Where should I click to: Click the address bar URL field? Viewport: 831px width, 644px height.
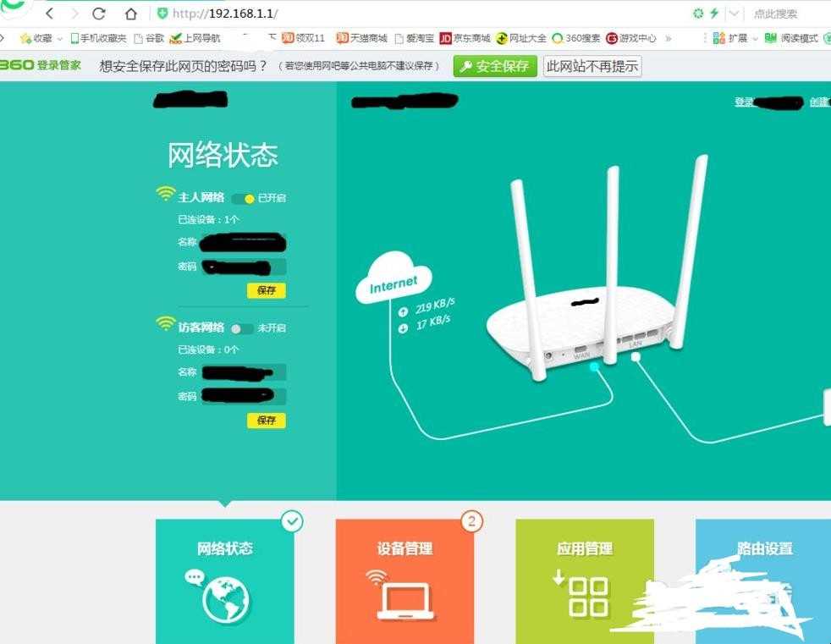pos(424,14)
